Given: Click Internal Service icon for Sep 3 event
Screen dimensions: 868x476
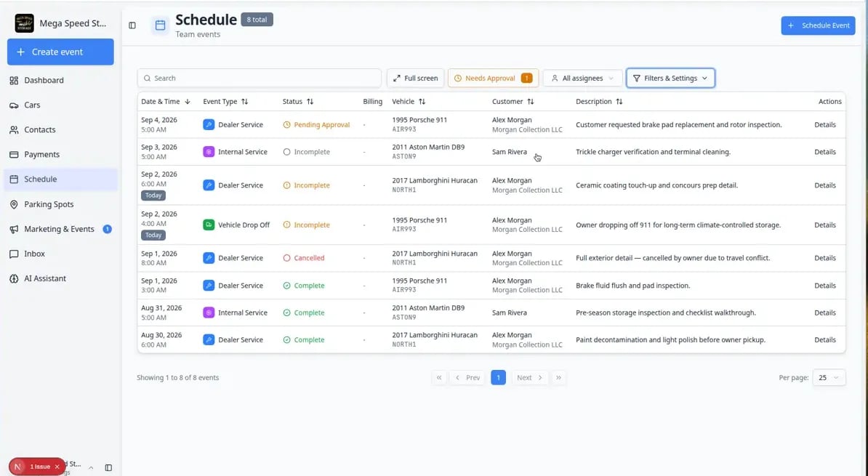Looking at the screenshot, I should click(x=209, y=152).
